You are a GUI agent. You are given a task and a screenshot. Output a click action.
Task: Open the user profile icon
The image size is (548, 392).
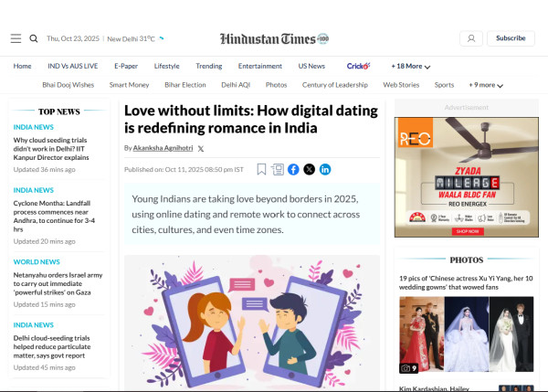coord(470,38)
